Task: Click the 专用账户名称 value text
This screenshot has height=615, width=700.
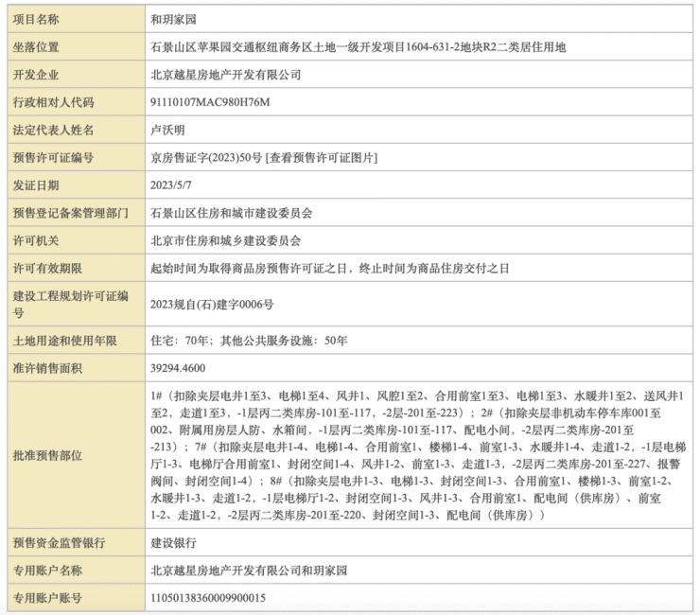Action: [x=249, y=571]
